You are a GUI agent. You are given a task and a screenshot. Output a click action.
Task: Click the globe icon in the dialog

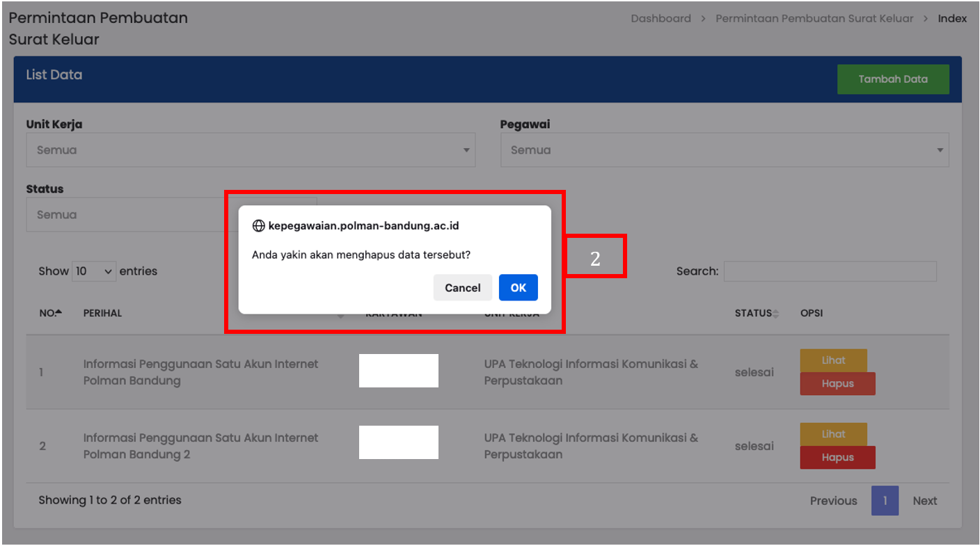coord(258,226)
